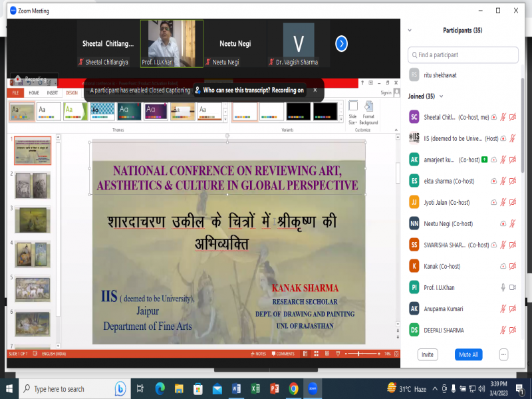Click the next arrow in video gallery

341,44
